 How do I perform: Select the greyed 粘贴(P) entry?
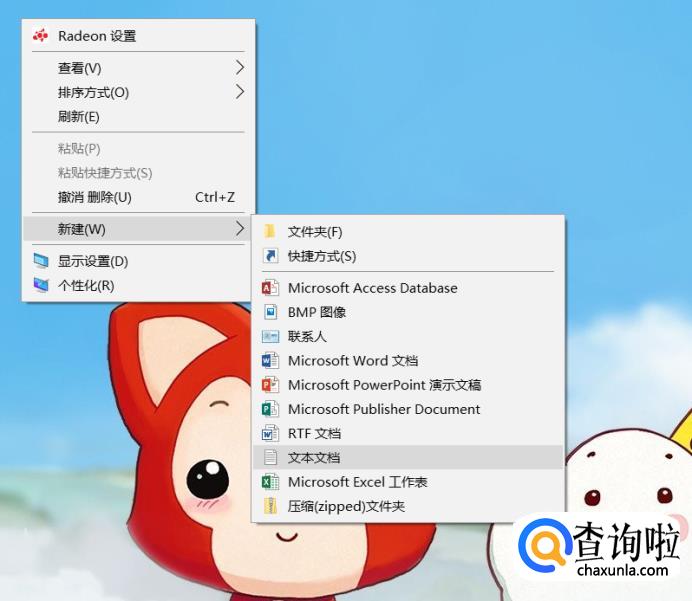coord(138,148)
